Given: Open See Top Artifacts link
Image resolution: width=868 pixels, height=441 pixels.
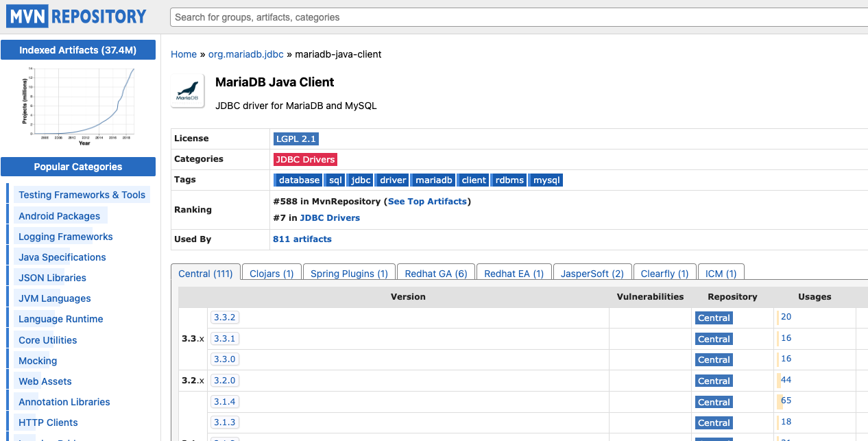Looking at the screenshot, I should [427, 202].
